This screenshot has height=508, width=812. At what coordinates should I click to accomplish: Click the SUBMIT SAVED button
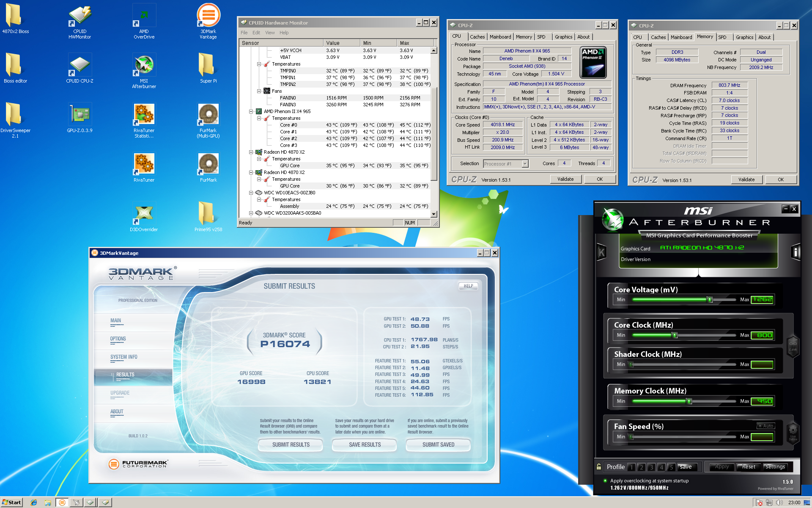point(438,444)
